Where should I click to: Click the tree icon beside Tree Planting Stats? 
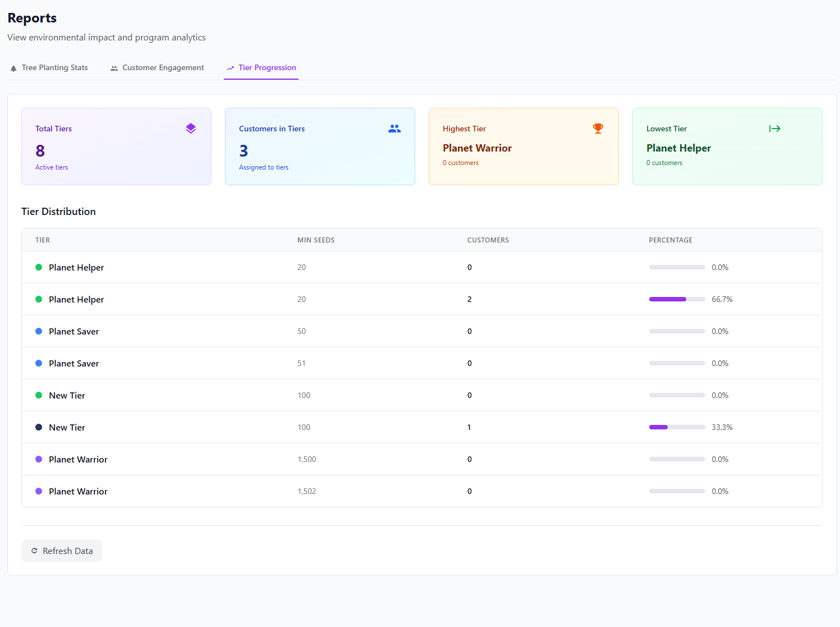pyautogui.click(x=13, y=68)
